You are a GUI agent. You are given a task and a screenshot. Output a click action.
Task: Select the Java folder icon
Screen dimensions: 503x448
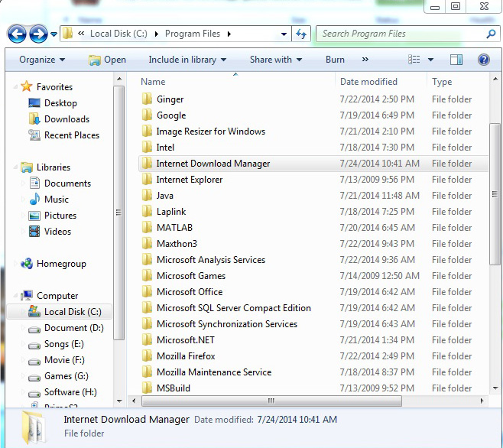[147, 195]
